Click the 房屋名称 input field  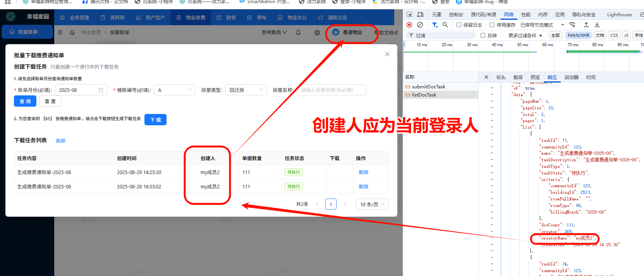(331, 90)
